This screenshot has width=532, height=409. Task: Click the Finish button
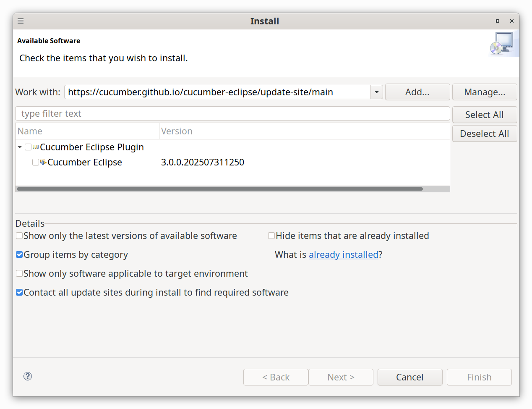pos(479,377)
